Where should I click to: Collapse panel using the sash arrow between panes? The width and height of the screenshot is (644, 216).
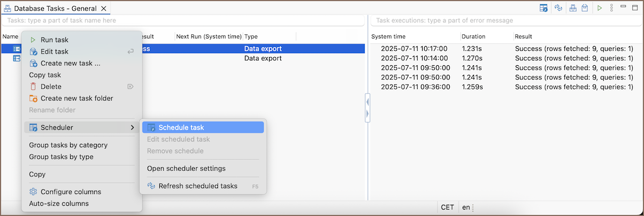pyautogui.click(x=367, y=101)
